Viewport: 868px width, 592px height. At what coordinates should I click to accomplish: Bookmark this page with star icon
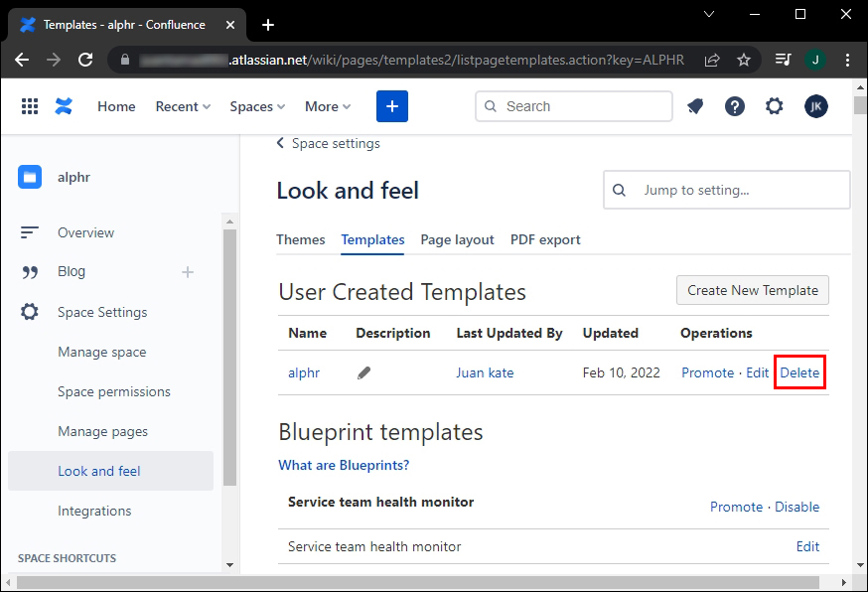coord(744,60)
